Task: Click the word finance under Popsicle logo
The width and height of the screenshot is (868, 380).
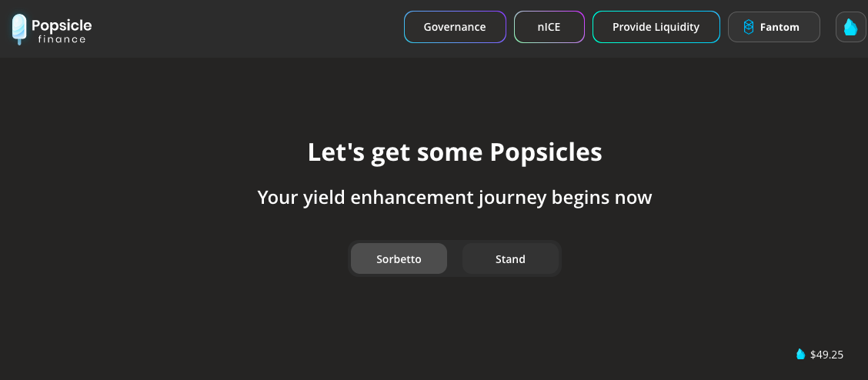Action: [62, 39]
